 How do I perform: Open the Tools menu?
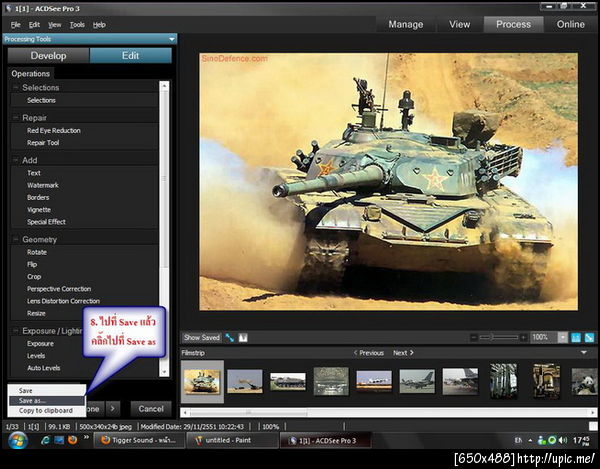click(x=77, y=25)
